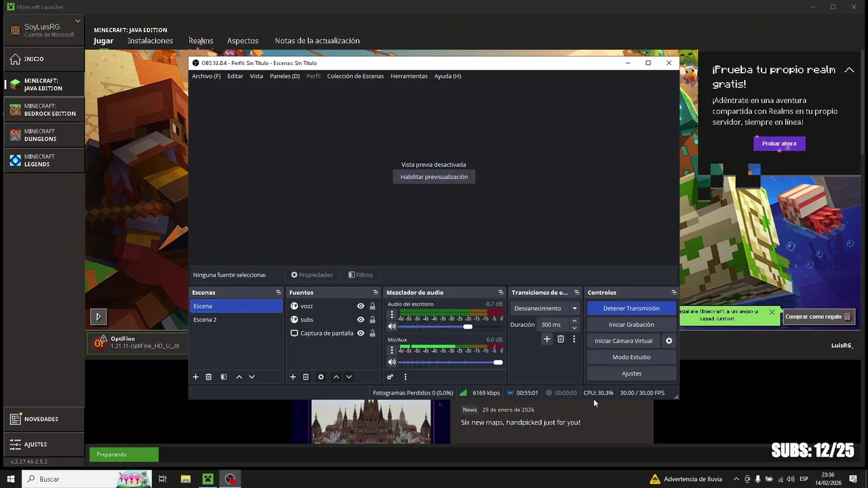Open OBS from the Windows taskbar
The height and width of the screenshot is (488, 868).
click(231, 479)
